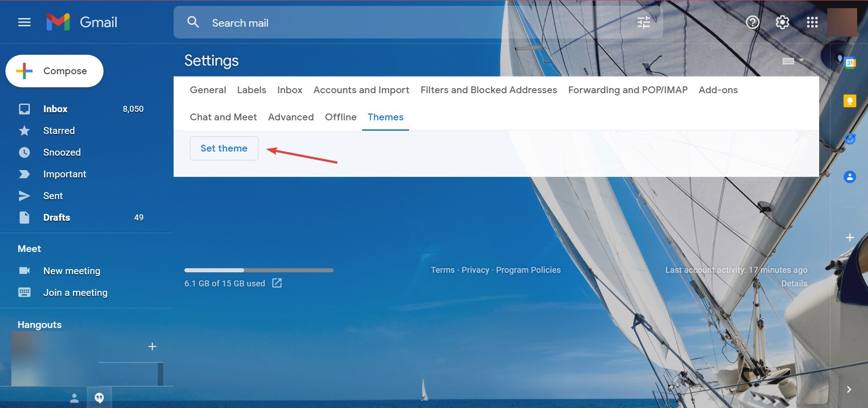Open the Settings gear icon

point(782,22)
